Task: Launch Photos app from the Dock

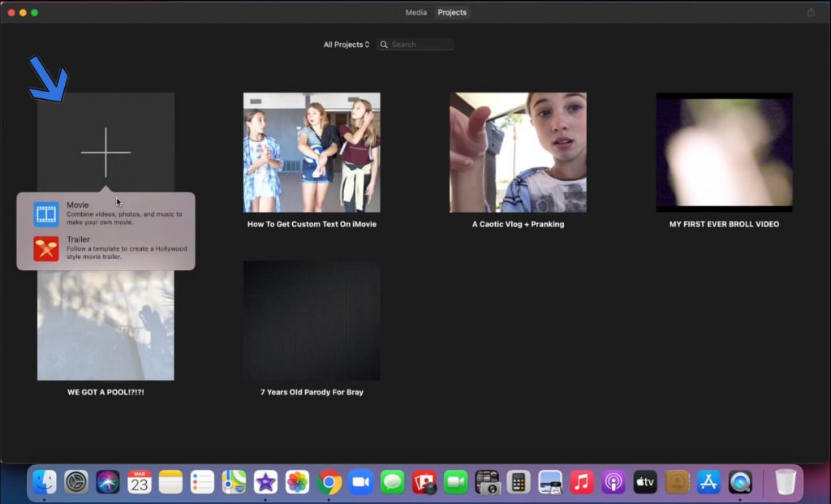Action: coord(297,482)
